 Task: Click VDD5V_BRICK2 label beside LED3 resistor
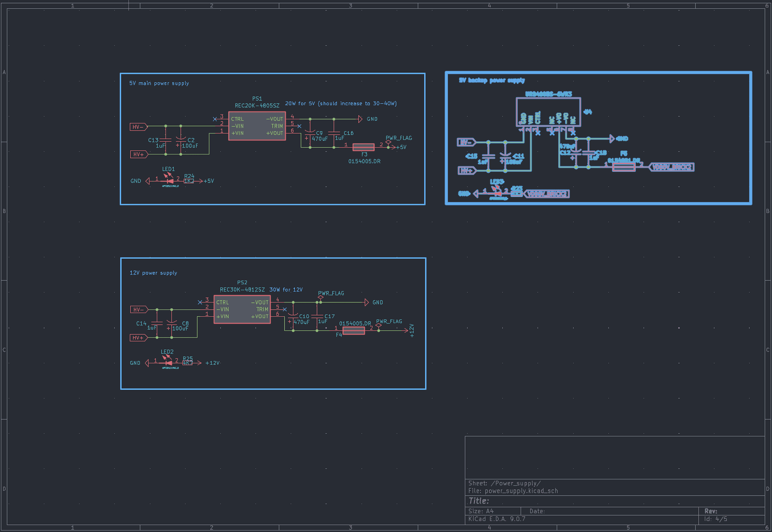point(546,193)
